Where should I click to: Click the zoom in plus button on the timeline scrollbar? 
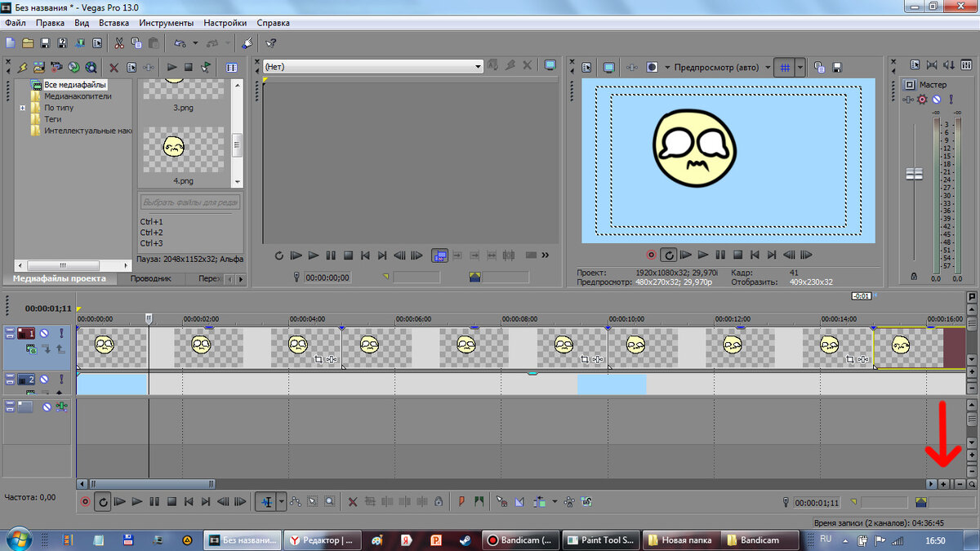pos(943,483)
